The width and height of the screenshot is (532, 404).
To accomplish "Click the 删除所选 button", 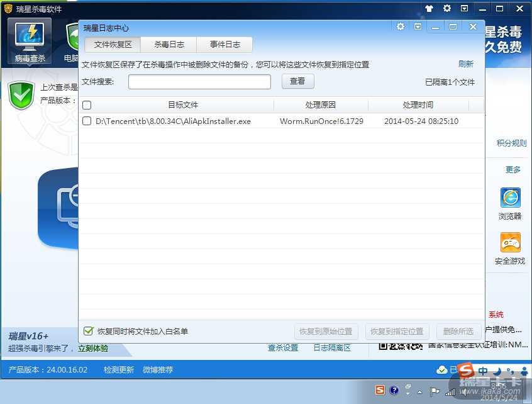I will pyautogui.click(x=458, y=332).
